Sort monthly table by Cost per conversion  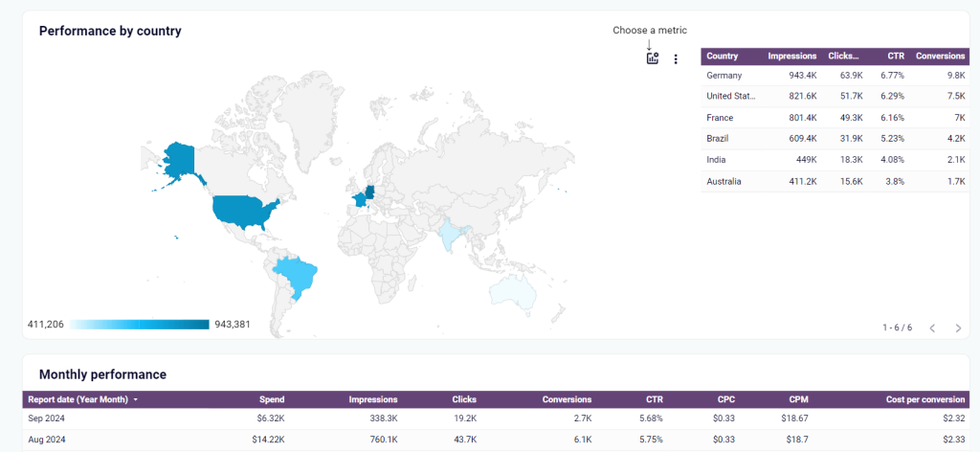pos(925,399)
